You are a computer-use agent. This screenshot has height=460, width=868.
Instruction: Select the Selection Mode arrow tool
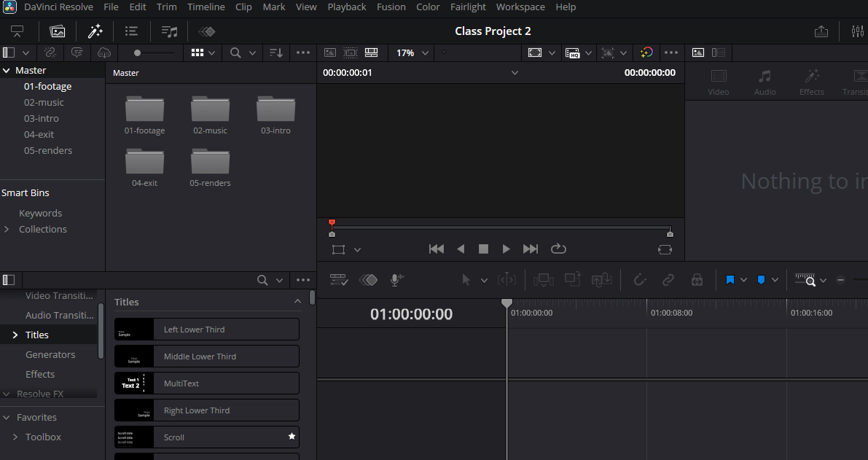tap(466, 280)
